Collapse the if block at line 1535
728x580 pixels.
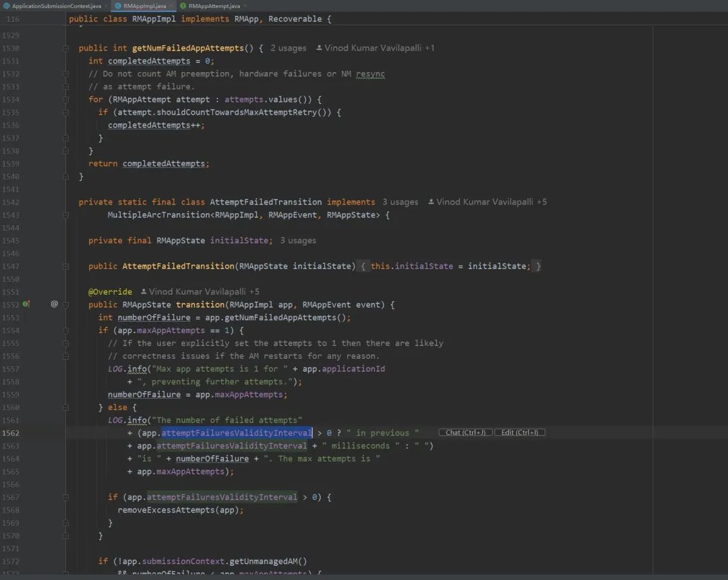point(65,113)
